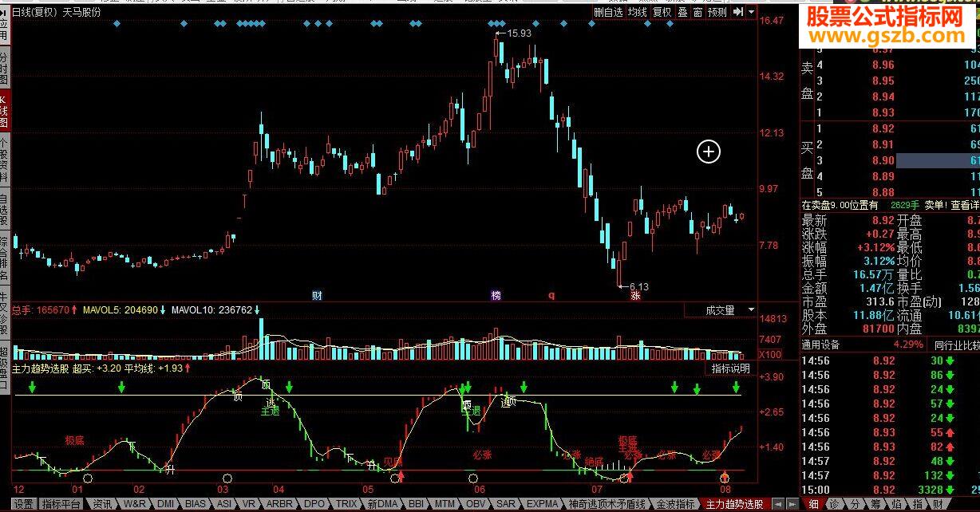Switch to the BIAS indicator tab
Viewport: 980px width, 512px height.
coord(196,505)
